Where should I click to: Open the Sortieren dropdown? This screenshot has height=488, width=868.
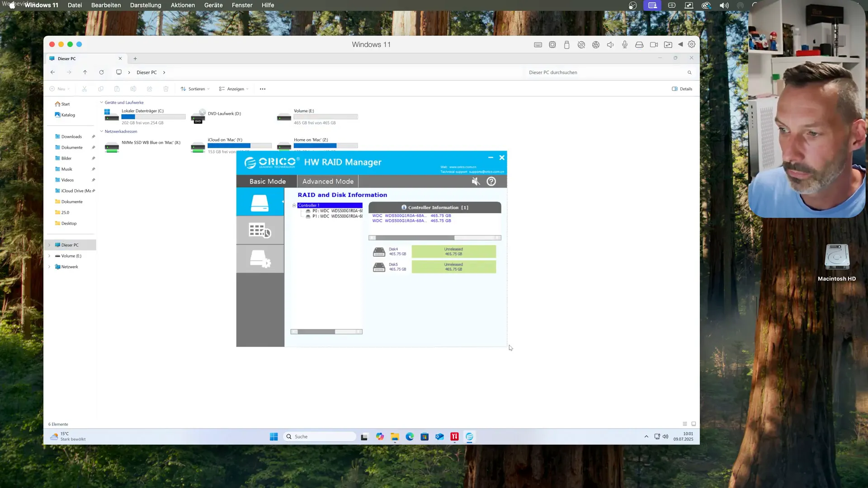195,89
